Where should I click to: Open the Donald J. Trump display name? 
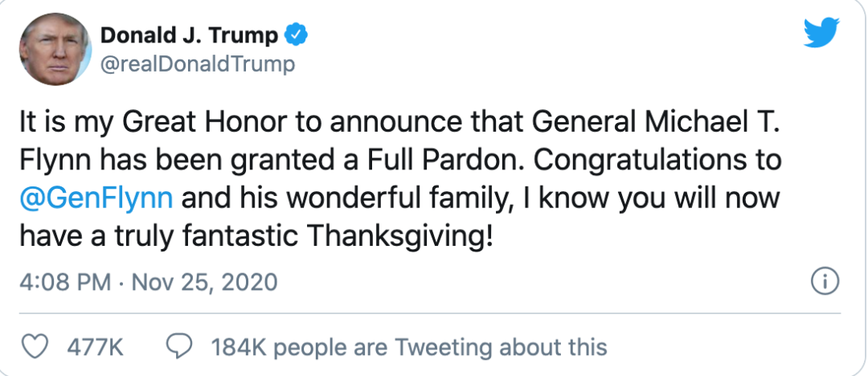click(x=190, y=36)
